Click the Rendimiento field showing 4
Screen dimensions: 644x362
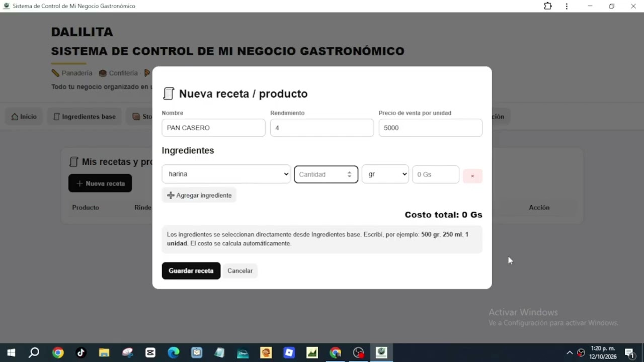tap(322, 128)
